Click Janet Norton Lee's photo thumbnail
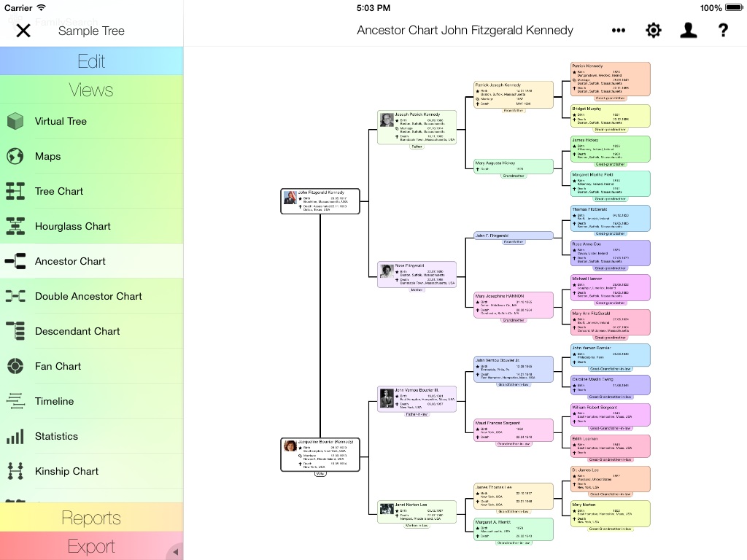 tap(387, 508)
